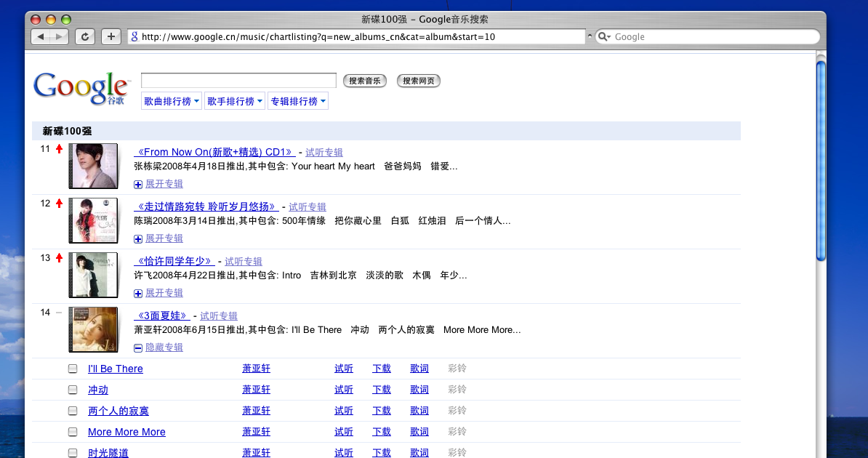The image size is (868, 458).
Task: Click 试听 in I'll Be There row
Action: tap(344, 369)
